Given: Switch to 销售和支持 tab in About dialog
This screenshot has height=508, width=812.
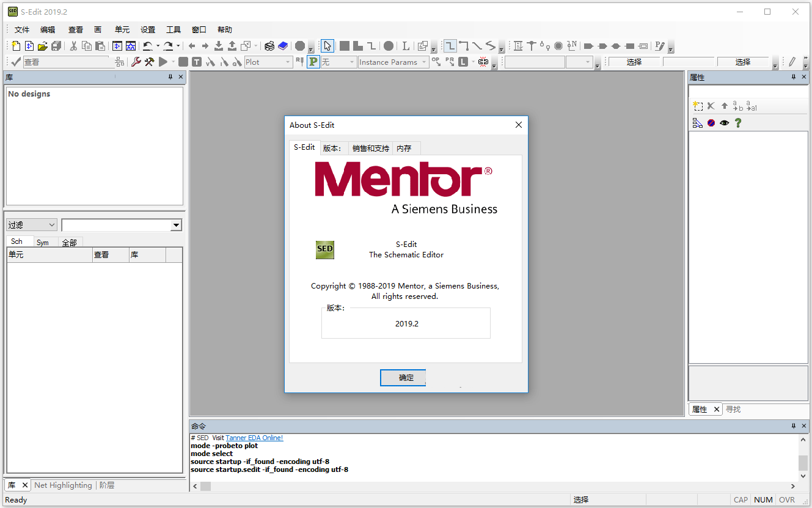Looking at the screenshot, I should (371, 149).
